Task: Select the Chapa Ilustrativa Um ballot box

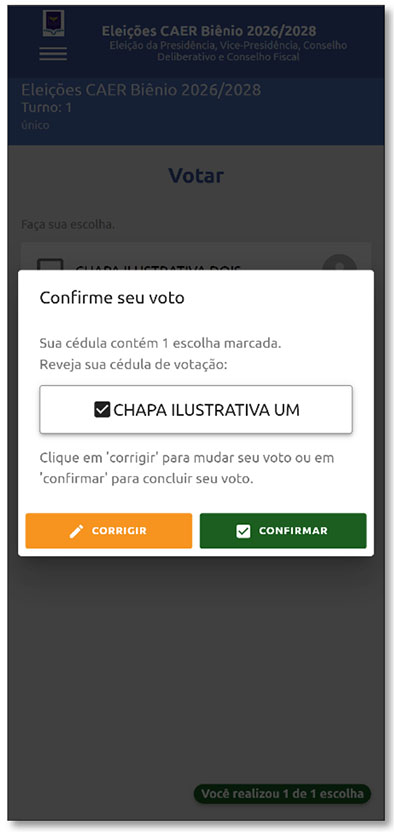Action: coord(196,410)
